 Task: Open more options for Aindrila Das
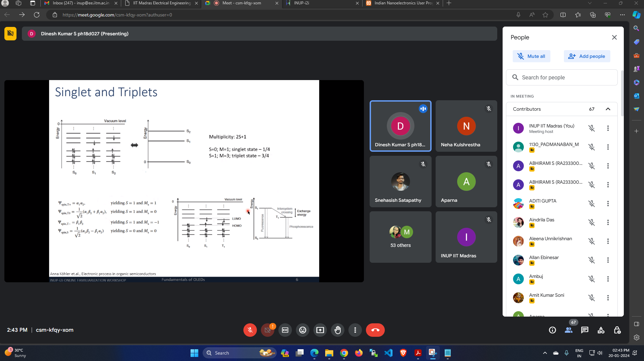tap(608, 222)
